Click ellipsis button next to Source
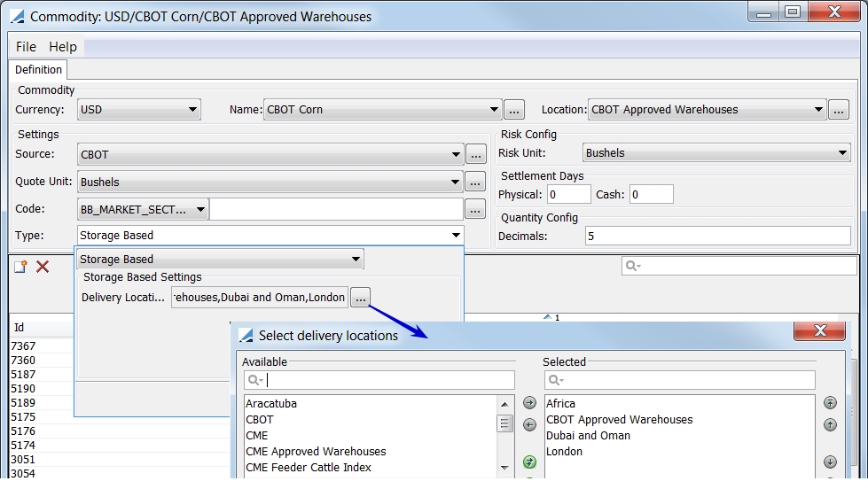 coord(476,154)
